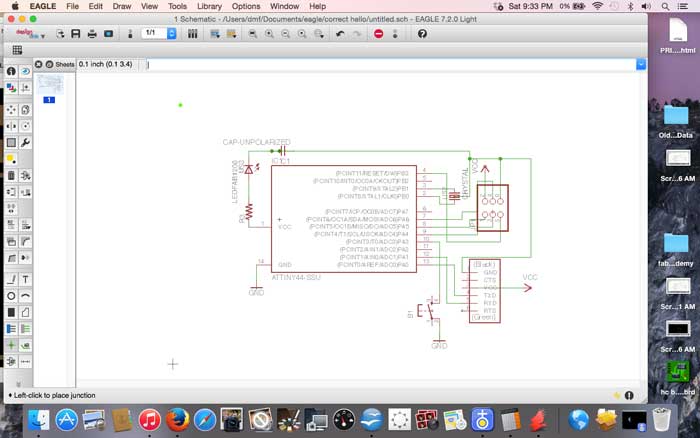The height and width of the screenshot is (438, 700).
Task: Open the Draw menu
Action: (x=122, y=6)
